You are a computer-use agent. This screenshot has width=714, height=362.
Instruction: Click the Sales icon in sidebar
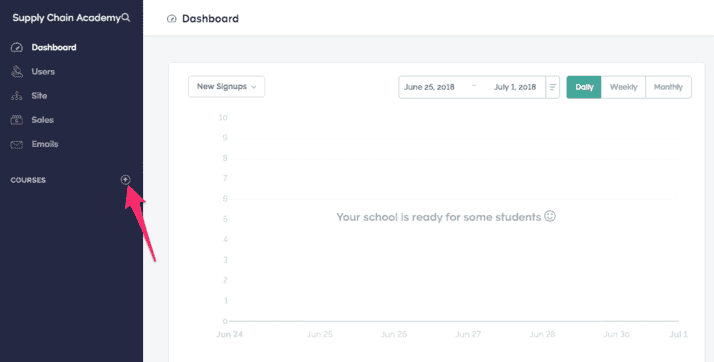16,120
